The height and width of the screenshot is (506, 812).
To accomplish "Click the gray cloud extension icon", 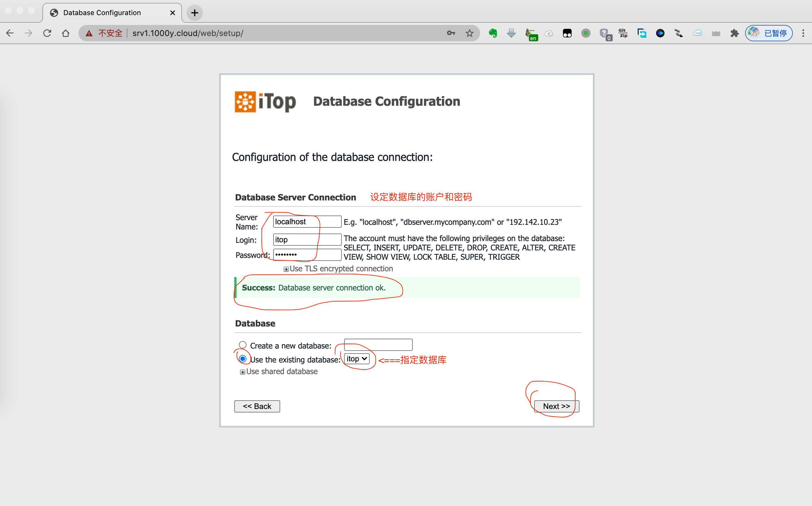I will click(x=549, y=33).
